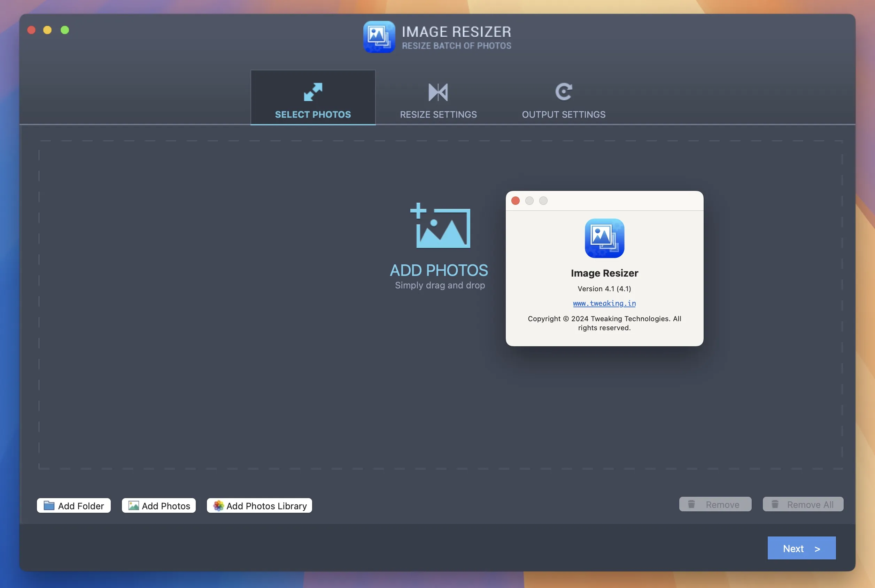The image size is (875, 588).
Task: Click the Image Resizer logo in header
Action: coord(379,37)
